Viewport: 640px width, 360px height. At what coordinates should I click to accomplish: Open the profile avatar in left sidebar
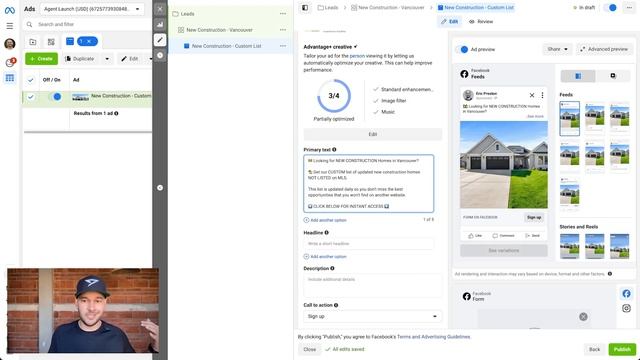pyautogui.click(x=9, y=44)
